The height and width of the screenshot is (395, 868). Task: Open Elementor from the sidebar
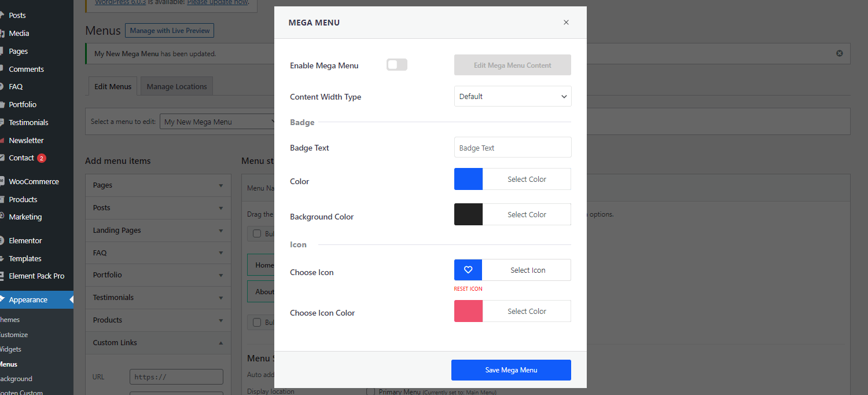pos(25,240)
